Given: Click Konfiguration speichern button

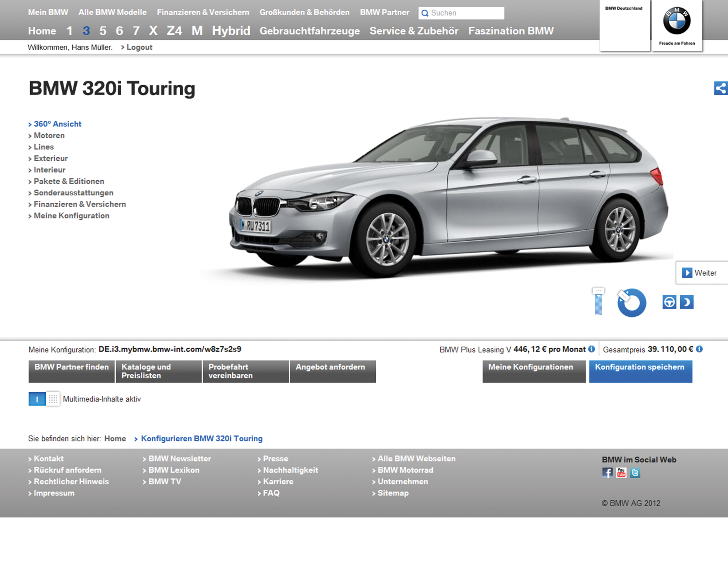Looking at the screenshot, I should 640,371.
